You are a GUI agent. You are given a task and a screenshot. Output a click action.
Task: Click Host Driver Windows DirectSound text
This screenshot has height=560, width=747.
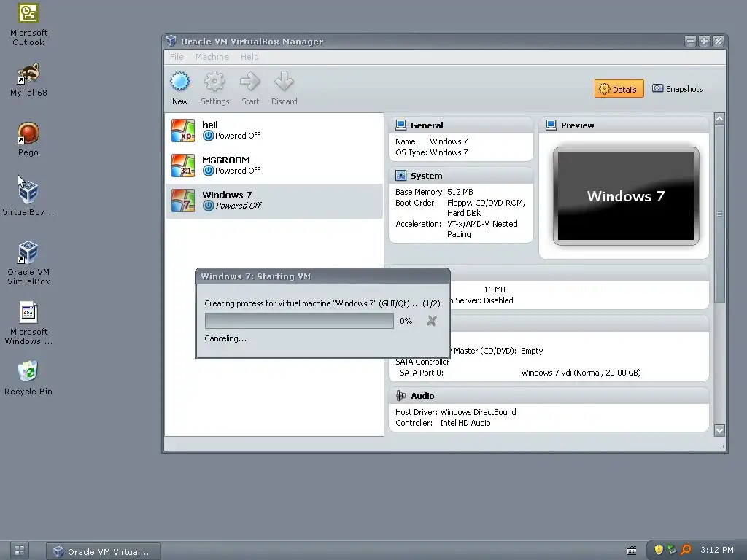pyautogui.click(x=455, y=412)
